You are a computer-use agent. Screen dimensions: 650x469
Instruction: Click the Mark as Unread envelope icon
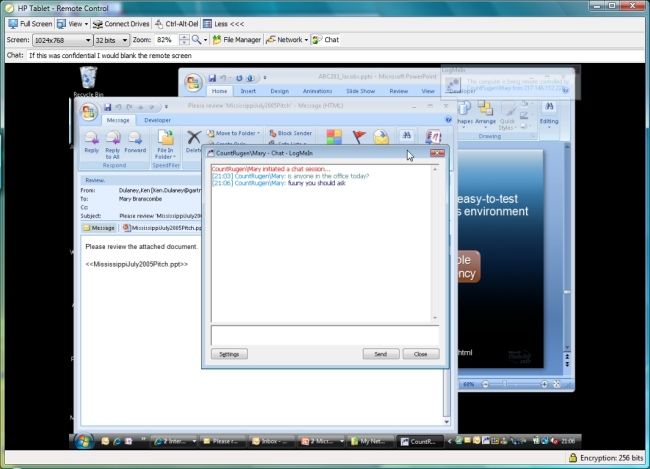pos(381,137)
